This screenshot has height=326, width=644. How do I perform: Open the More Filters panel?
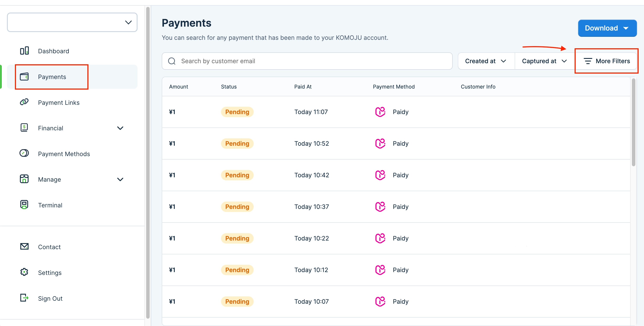(x=606, y=61)
